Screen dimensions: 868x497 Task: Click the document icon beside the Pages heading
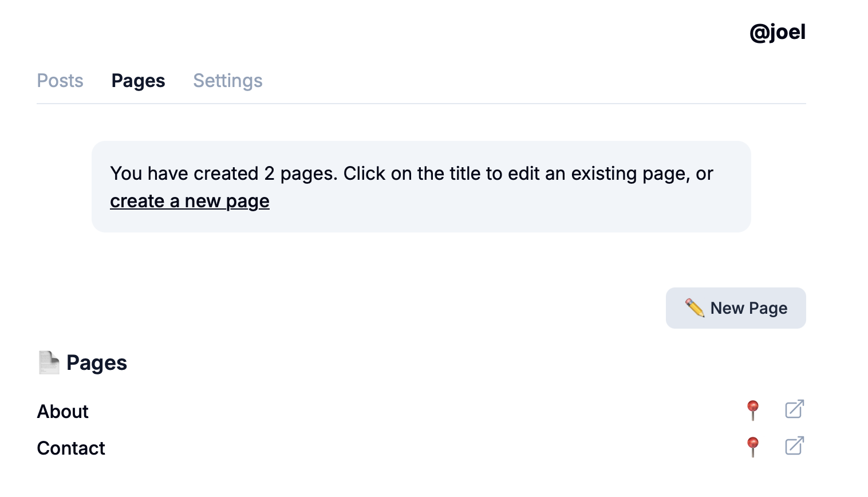point(49,362)
